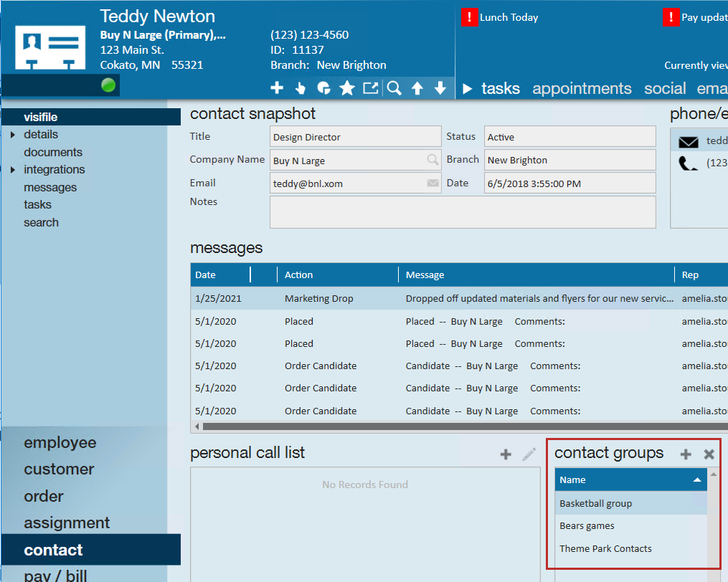Image resolution: width=728 pixels, height=582 pixels.
Task: Click the envelope icon in Email field
Action: [432, 183]
